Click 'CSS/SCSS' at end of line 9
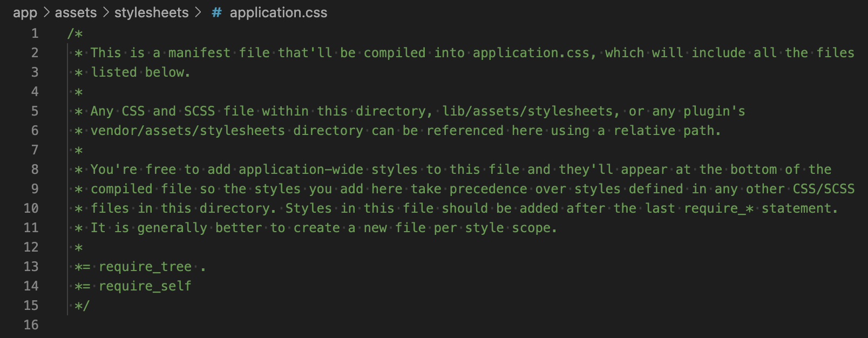 tap(824, 189)
